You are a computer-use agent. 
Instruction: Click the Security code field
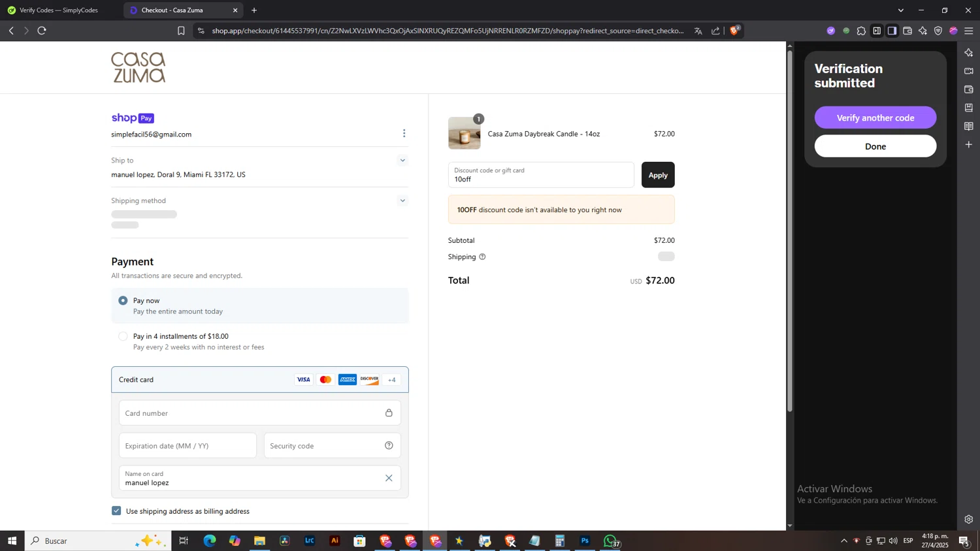click(x=332, y=445)
